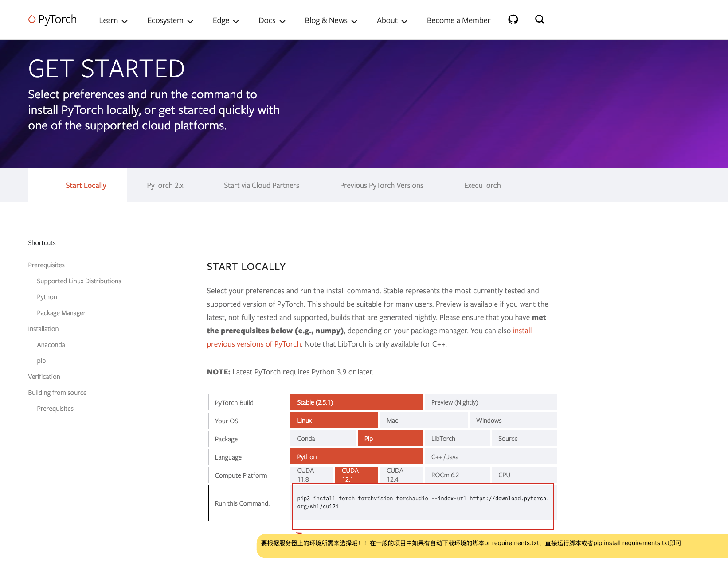Expand the Blog & News menu

click(331, 20)
